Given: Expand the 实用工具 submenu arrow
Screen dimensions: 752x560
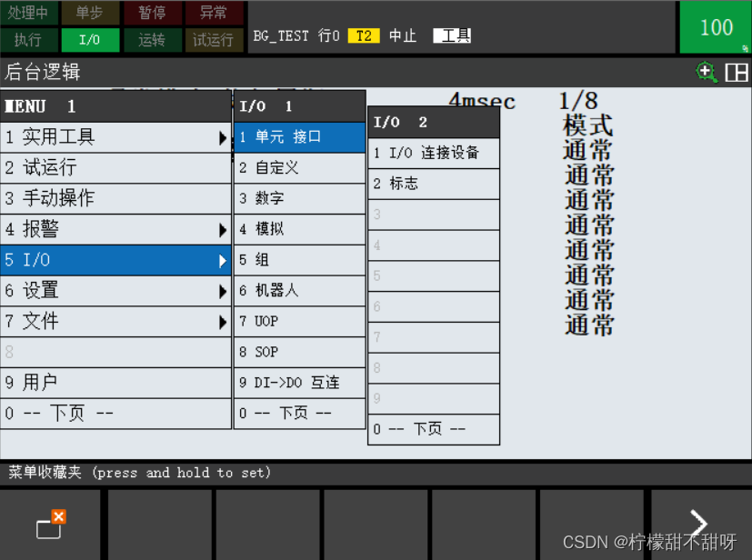Looking at the screenshot, I should 223,138.
